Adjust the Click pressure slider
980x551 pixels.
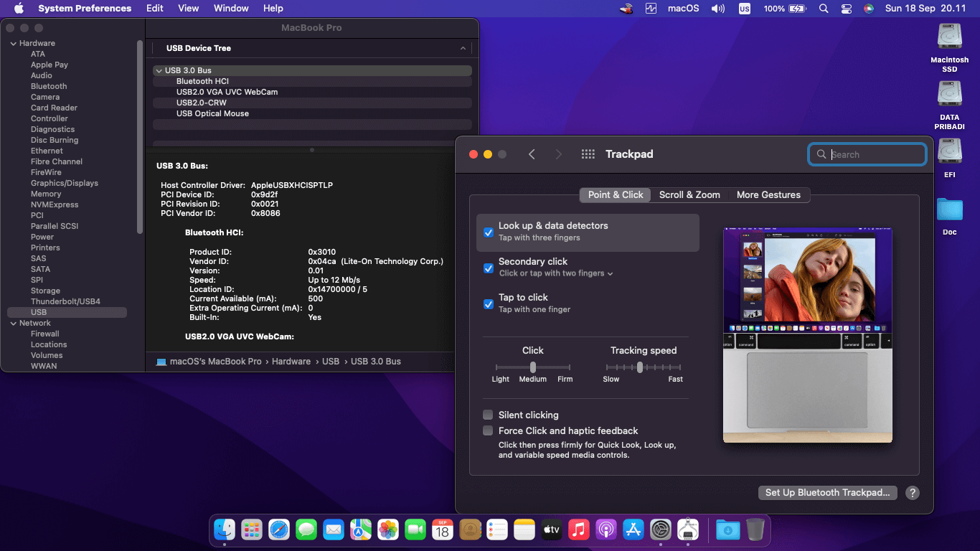click(x=532, y=367)
